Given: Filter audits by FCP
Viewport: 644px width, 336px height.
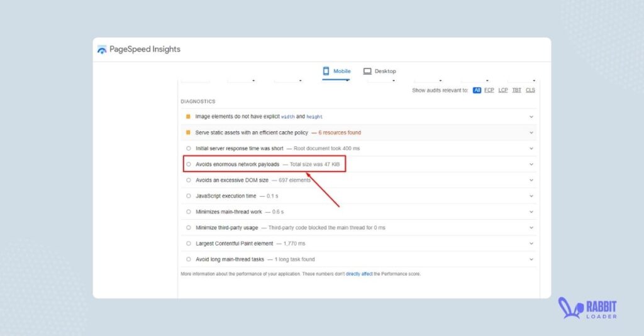Looking at the screenshot, I should 489,90.
